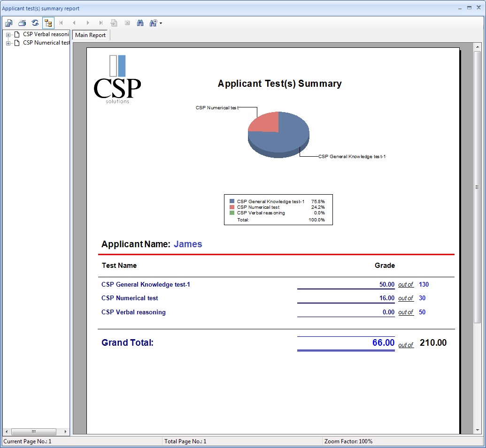The height and width of the screenshot is (448, 486).
Task: Click the next page navigation arrow
Action: (88, 23)
